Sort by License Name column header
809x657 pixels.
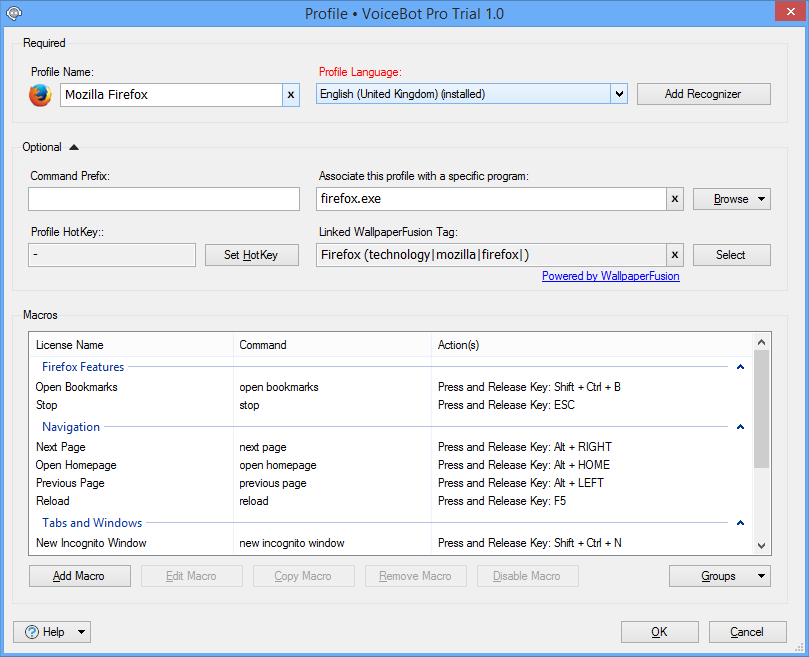pos(132,345)
